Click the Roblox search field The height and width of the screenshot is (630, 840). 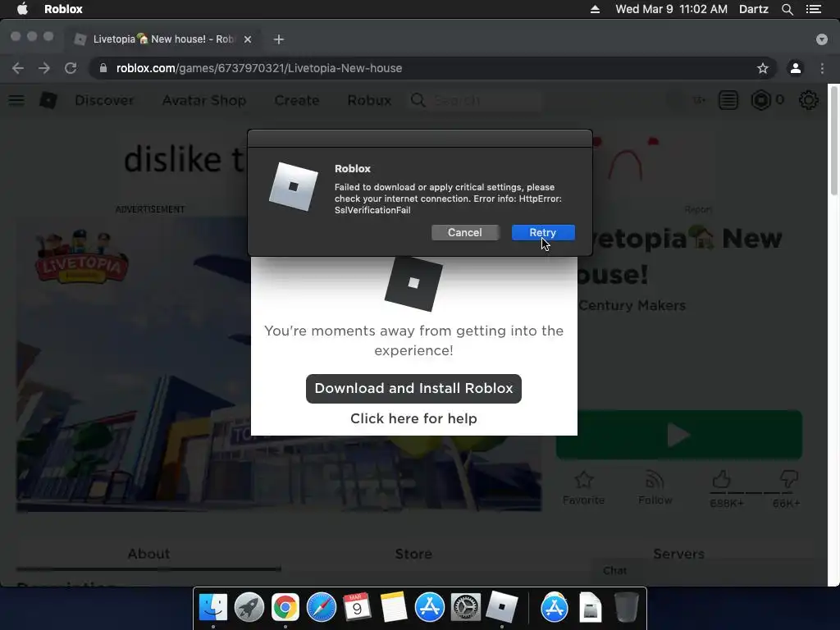[476, 100]
